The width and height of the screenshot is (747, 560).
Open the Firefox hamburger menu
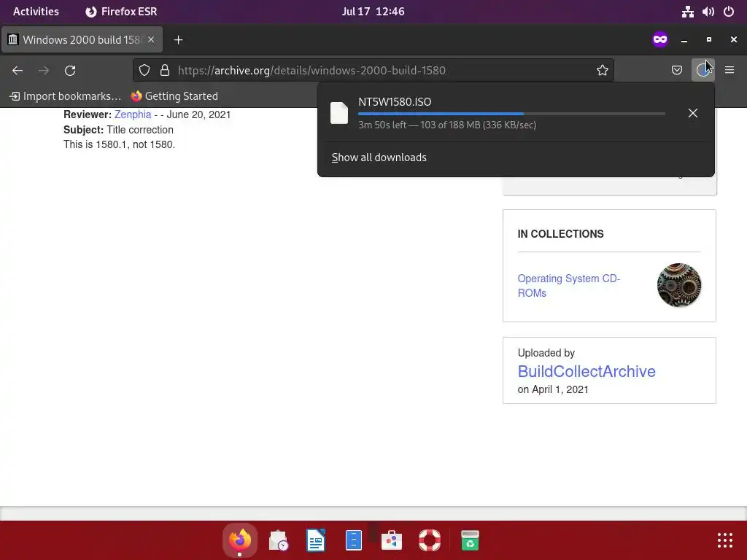click(x=729, y=71)
